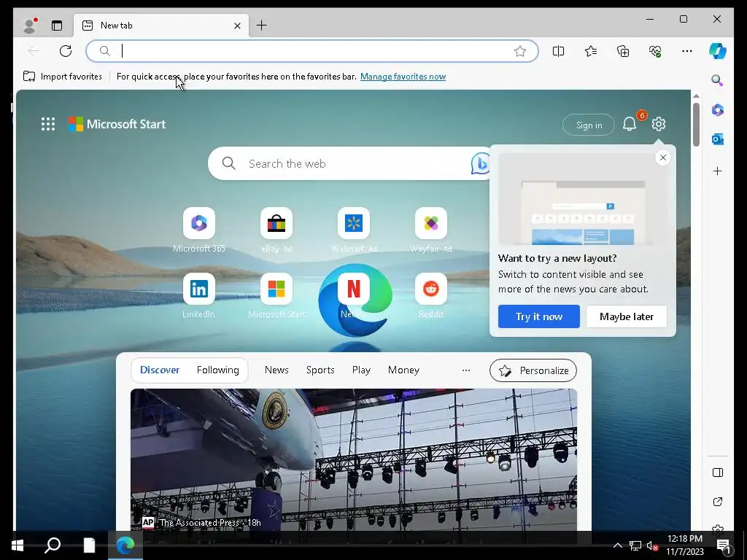Open the News feed tab
Screen dimensions: 747x560
pos(276,370)
